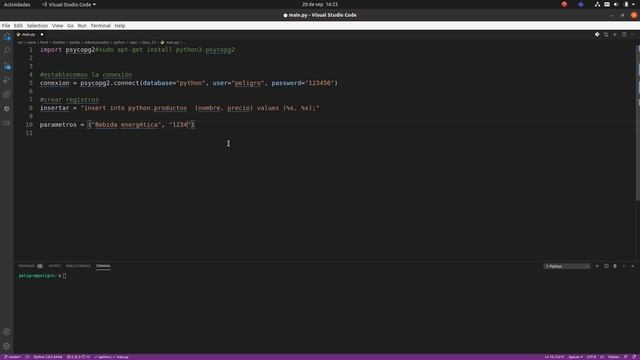
Task: Click Ln/Col cursor position in status bar
Action: [554, 357]
